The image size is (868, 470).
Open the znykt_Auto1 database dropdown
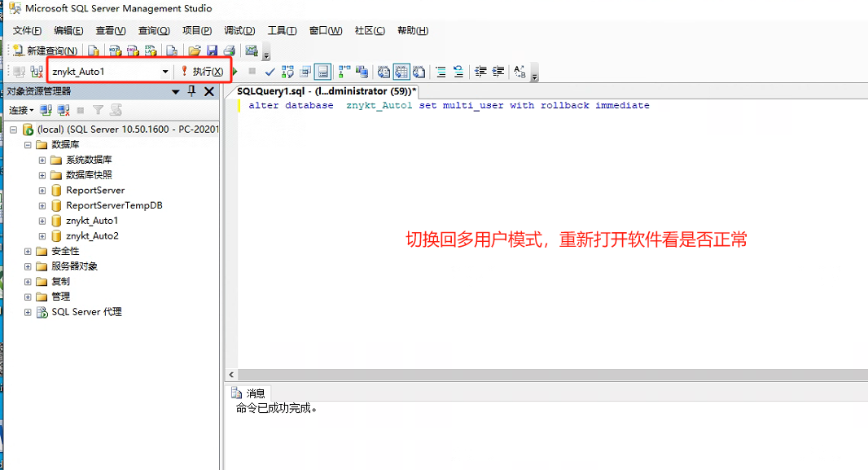pyautogui.click(x=165, y=72)
